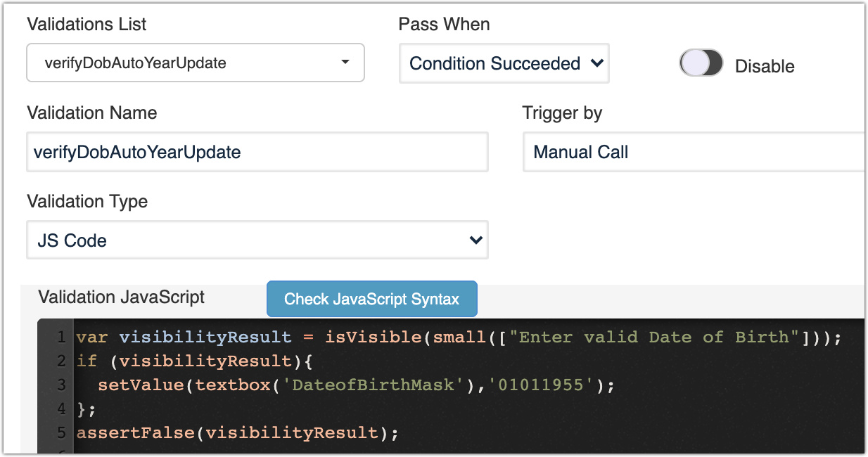
Task: Open the Validation Type dropdown
Action: coord(257,240)
